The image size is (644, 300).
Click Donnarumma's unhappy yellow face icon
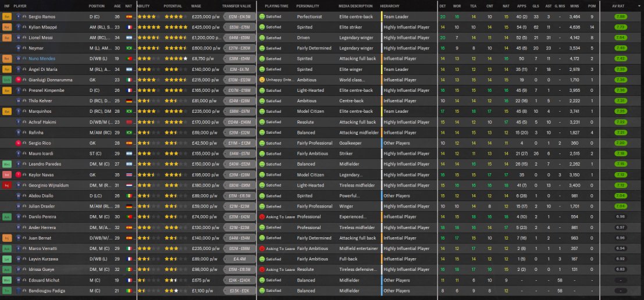pos(262,80)
